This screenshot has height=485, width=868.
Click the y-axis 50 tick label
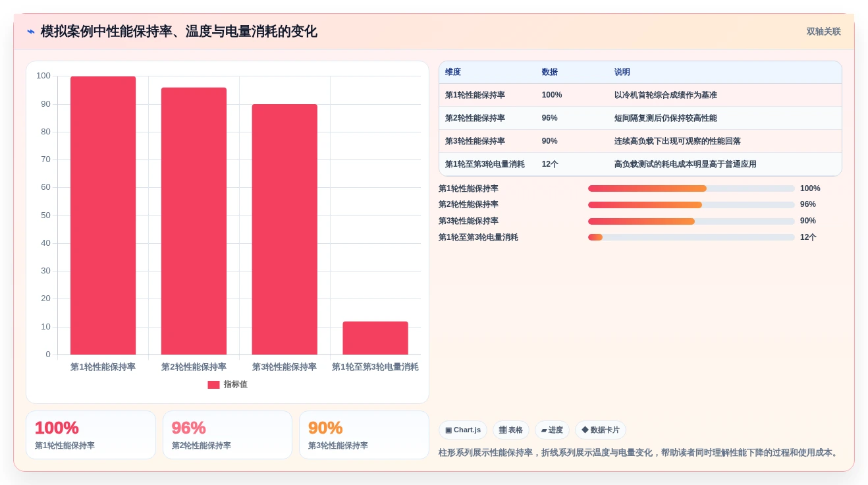45,215
